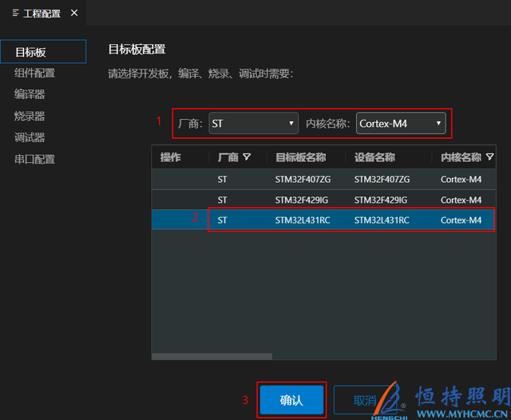Viewport: 511px width, 420px height.
Task: Close the 工程配置 tab
Action: (x=74, y=13)
